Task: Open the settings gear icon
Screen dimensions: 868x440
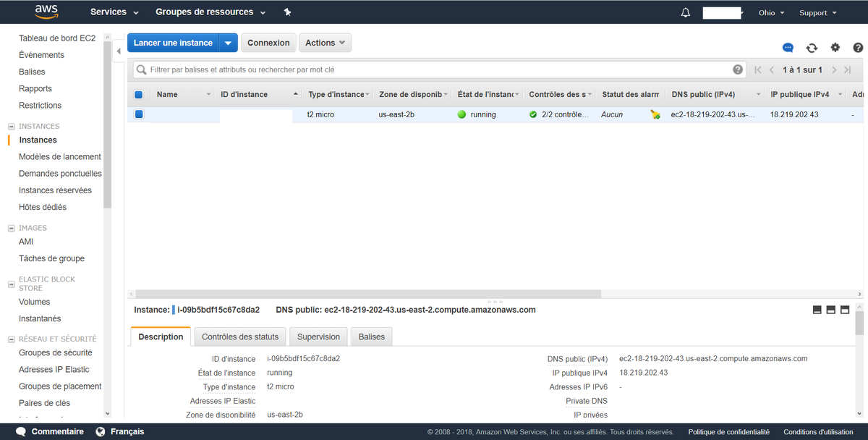Action: point(835,48)
